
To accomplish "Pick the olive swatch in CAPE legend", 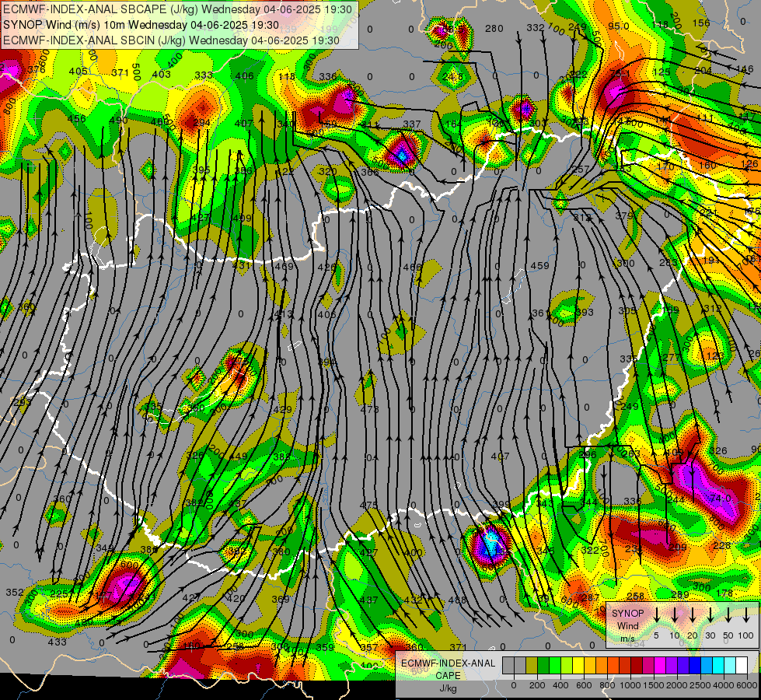I will pyautogui.click(x=532, y=666).
